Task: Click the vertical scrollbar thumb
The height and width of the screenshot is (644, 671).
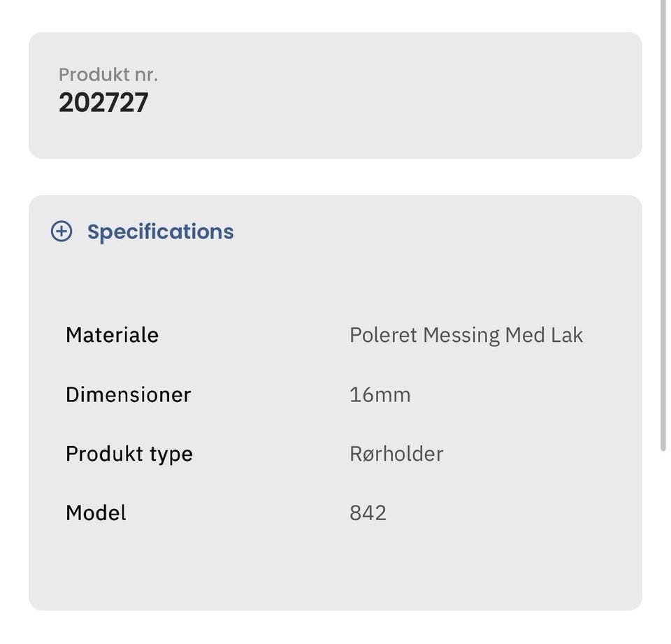Action: [x=663, y=224]
